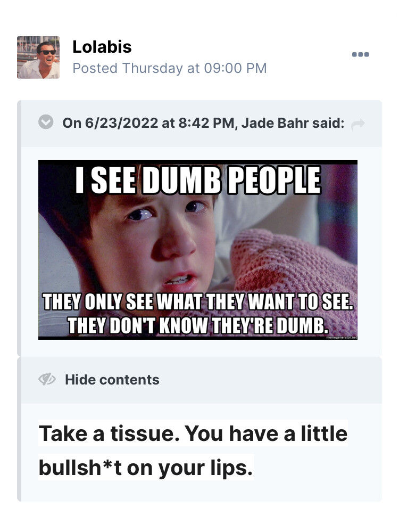Viewport: 399px width, 532px height.
Task: Open the Lolabis username profile link
Action: point(102,47)
